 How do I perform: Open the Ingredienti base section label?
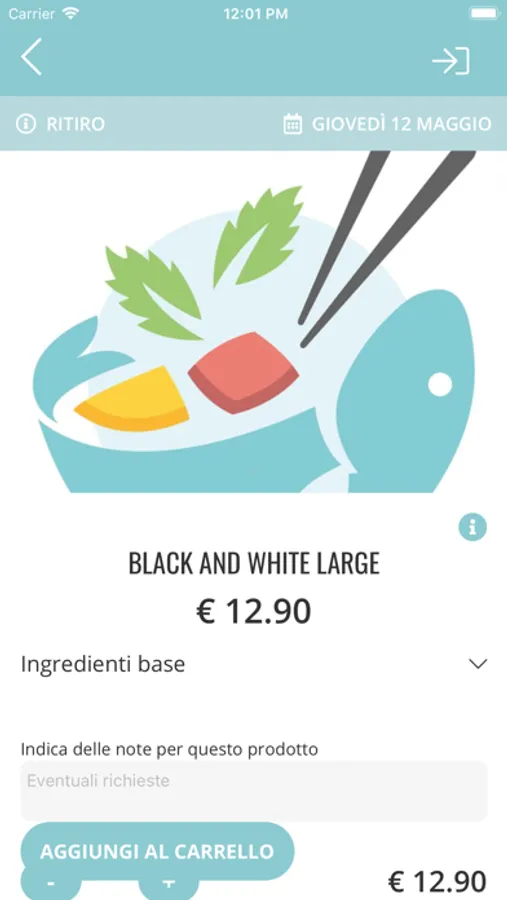(103, 664)
